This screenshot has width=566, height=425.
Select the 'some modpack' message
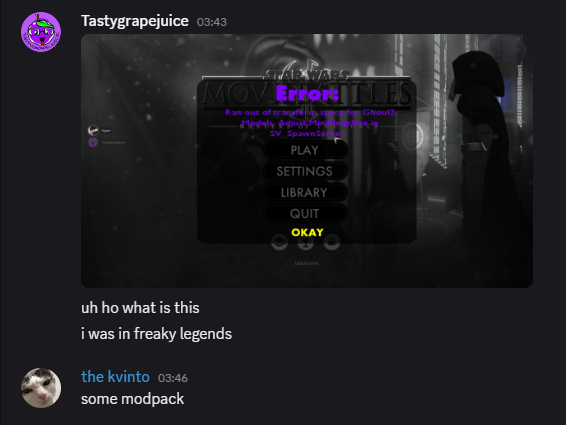pyautogui.click(x=132, y=399)
